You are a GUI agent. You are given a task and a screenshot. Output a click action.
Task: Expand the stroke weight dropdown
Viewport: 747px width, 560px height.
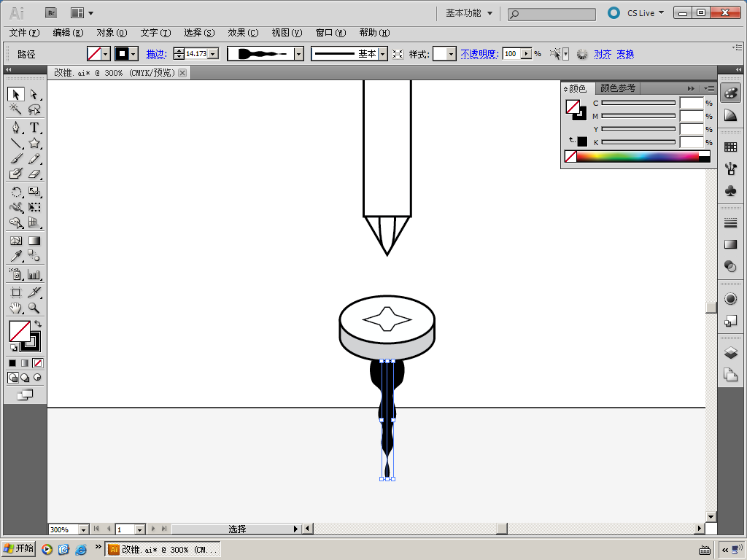[x=213, y=54]
